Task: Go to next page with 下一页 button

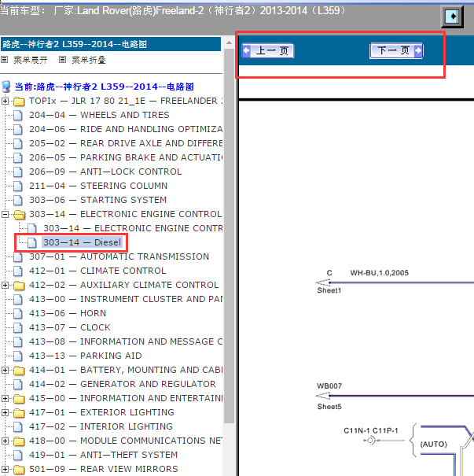Action: coord(396,50)
